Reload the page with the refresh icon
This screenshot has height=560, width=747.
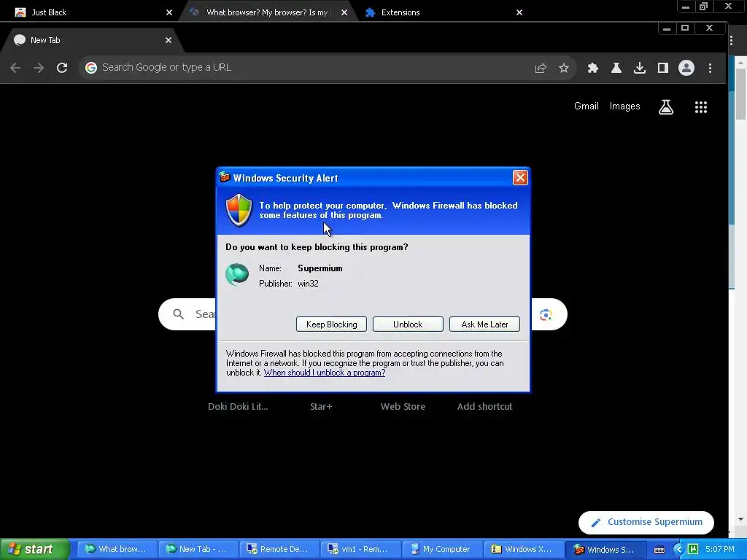(x=62, y=68)
